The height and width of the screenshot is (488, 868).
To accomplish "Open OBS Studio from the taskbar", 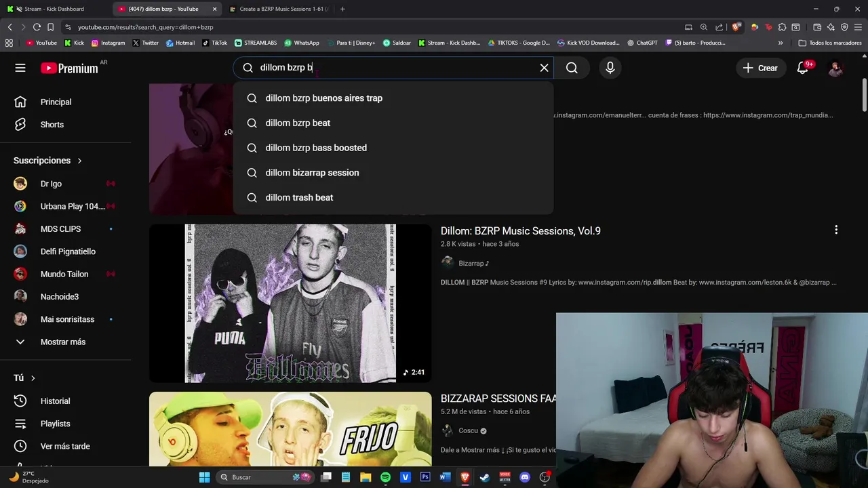I will point(545,477).
